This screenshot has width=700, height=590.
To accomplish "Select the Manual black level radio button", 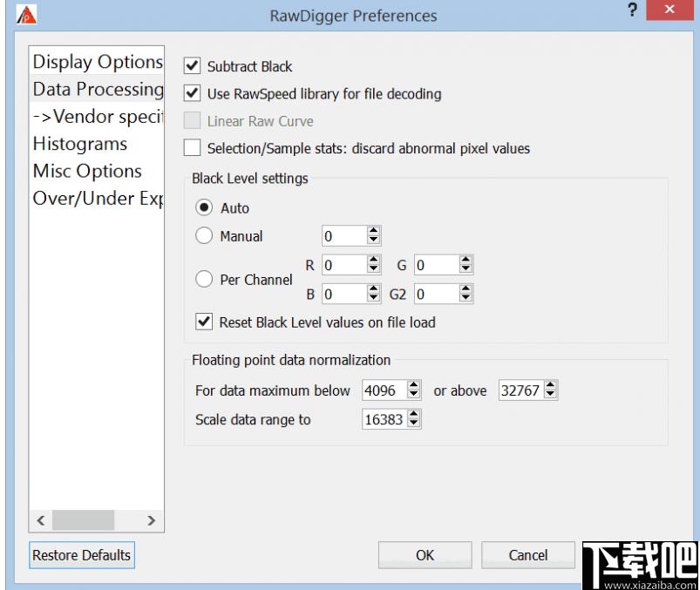I will [x=204, y=235].
